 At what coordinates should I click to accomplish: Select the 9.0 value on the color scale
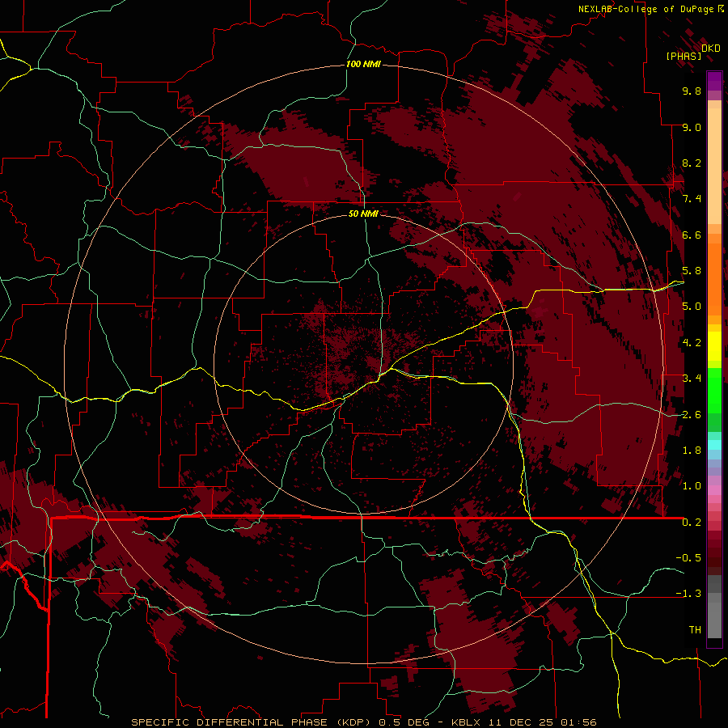692,127
